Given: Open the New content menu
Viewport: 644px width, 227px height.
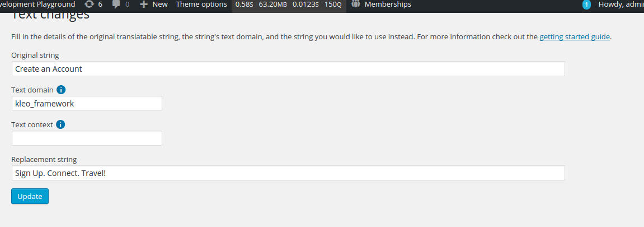Looking at the screenshot, I should click(x=154, y=4).
